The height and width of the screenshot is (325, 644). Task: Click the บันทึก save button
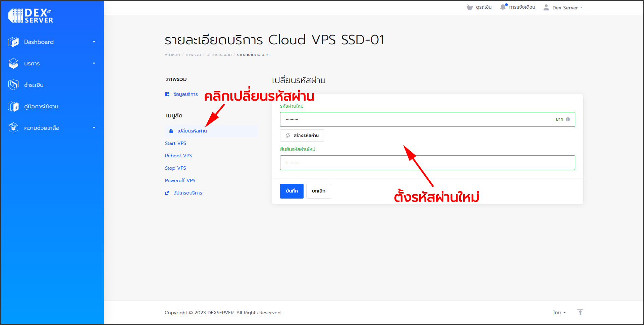(x=291, y=191)
